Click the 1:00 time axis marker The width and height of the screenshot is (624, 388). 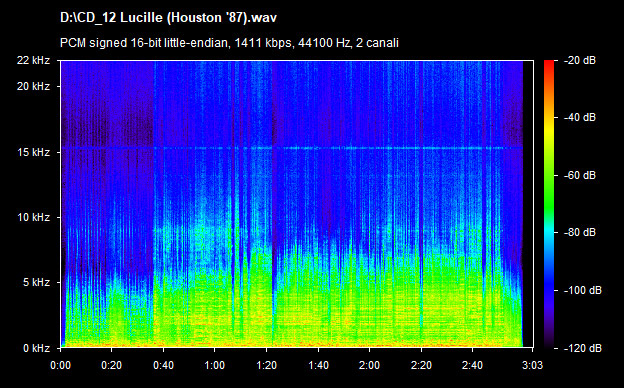click(x=214, y=365)
